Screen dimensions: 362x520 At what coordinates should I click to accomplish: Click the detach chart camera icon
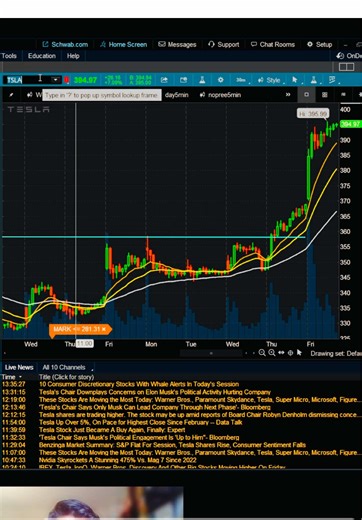click(x=183, y=80)
